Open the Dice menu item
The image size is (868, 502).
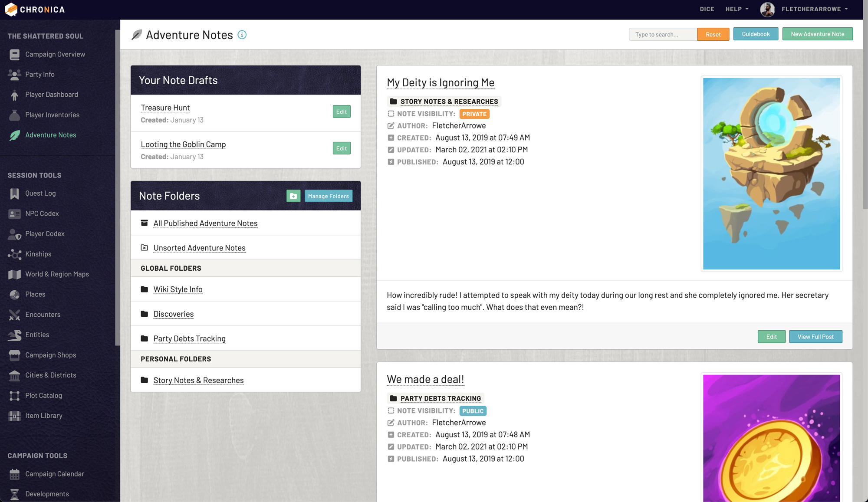[x=707, y=9]
